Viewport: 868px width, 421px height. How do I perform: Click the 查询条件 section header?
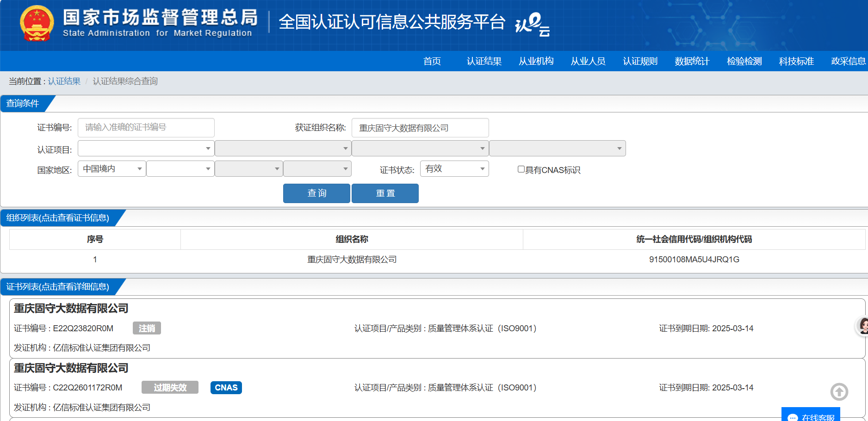click(23, 104)
